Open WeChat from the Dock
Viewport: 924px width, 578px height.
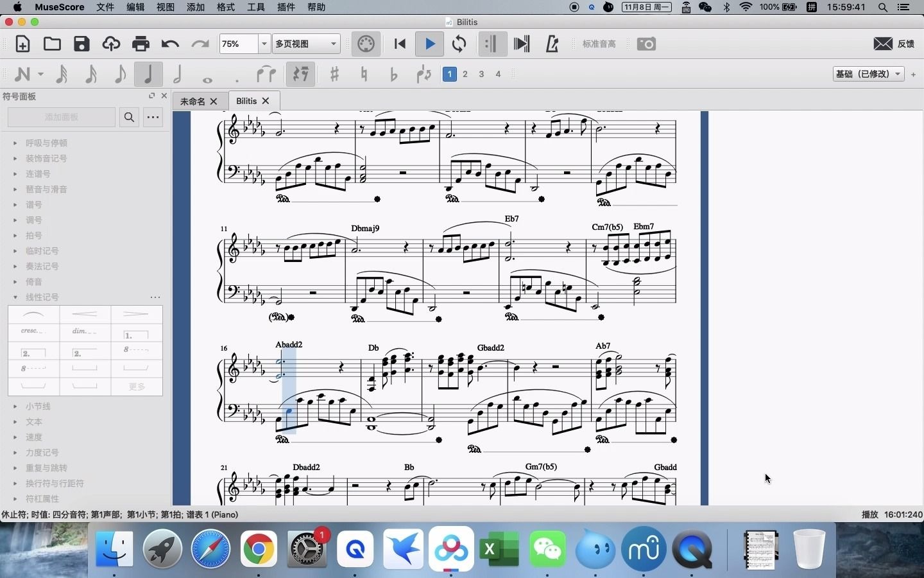click(x=547, y=549)
